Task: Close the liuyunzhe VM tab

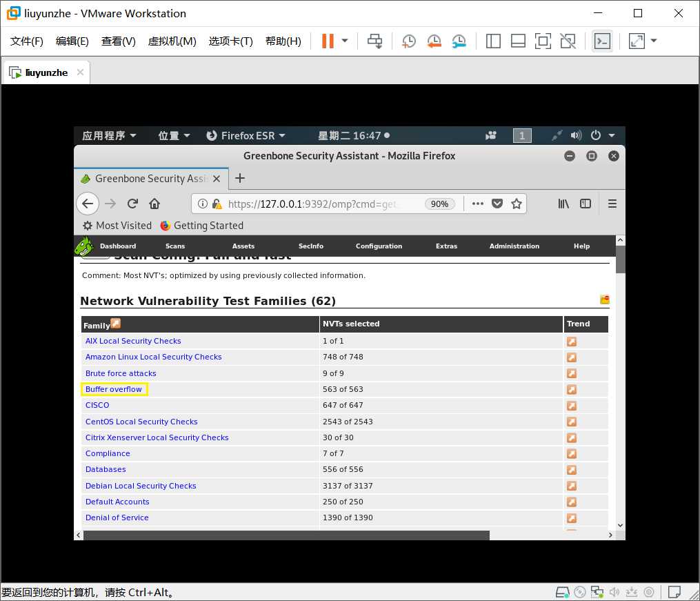Action: pos(81,72)
